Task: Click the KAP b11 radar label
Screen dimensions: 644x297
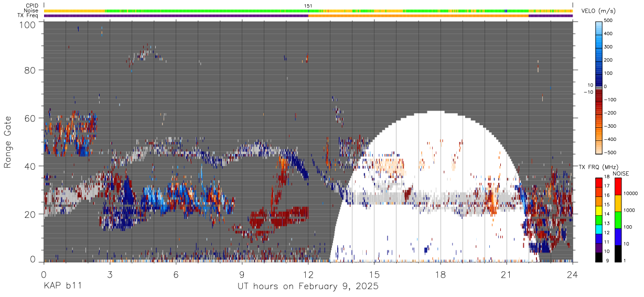Action: tap(62, 287)
